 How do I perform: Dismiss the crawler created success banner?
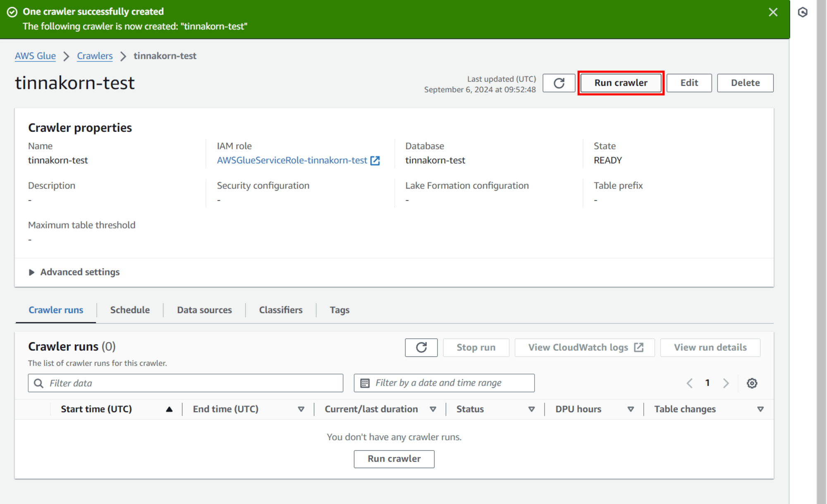coord(773,12)
